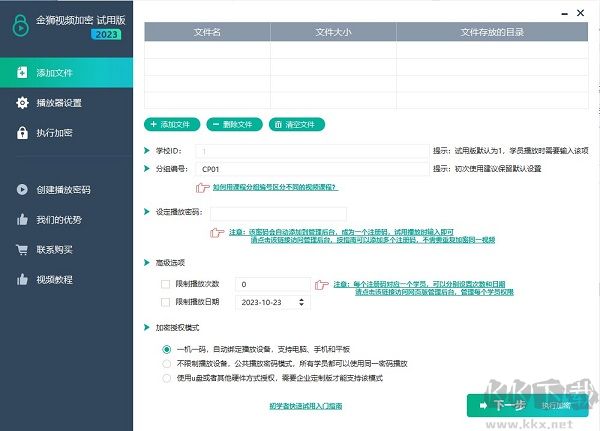The image size is (600, 431).
Task: Click the 清空文件 button
Action: pyautogui.click(x=297, y=124)
